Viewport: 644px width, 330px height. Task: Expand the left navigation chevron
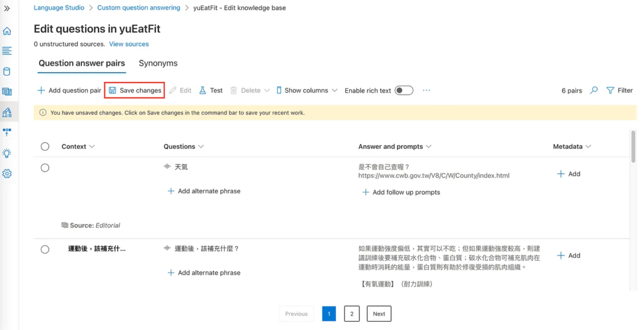tap(7, 8)
